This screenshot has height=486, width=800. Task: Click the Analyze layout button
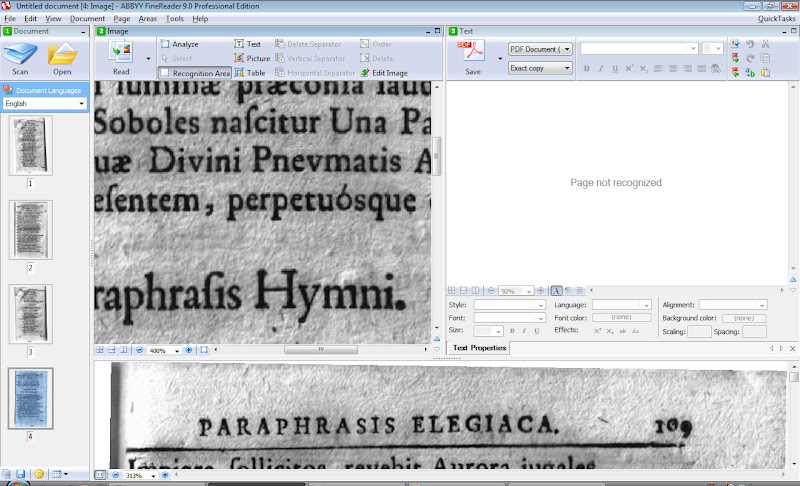click(x=180, y=44)
